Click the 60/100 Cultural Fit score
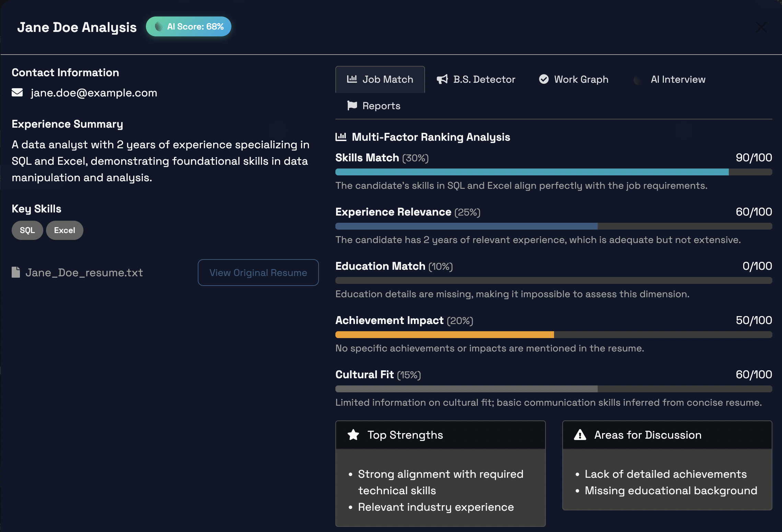 coord(754,374)
